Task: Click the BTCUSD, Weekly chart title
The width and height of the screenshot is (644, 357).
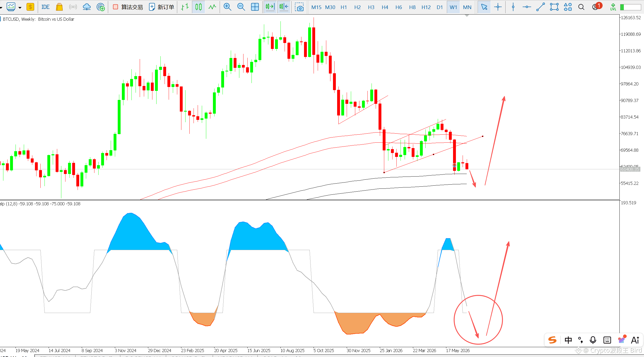Action: (38, 19)
